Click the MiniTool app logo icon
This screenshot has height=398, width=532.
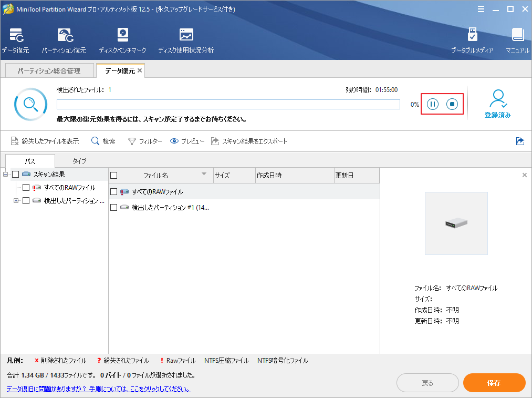click(x=8, y=9)
